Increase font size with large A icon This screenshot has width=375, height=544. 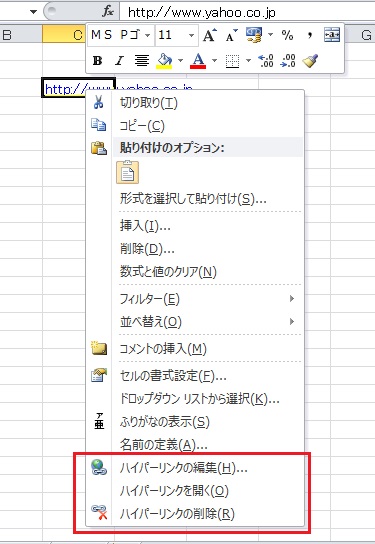(x=210, y=35)
